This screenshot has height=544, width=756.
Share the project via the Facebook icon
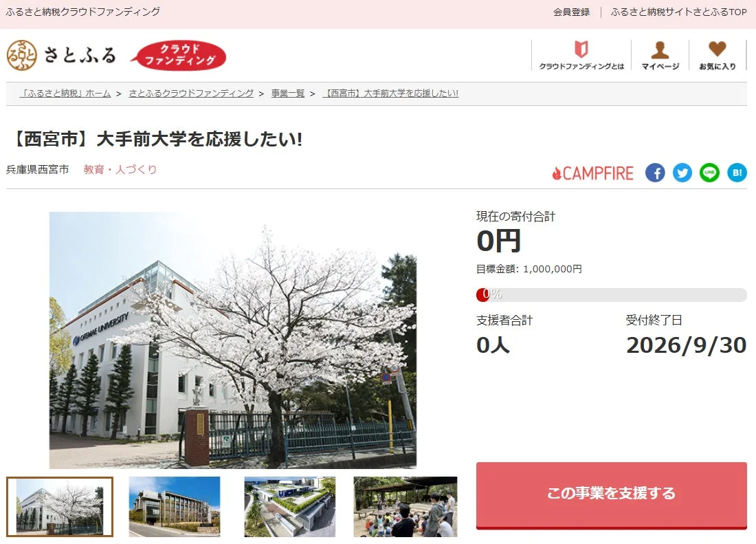click(654, 173)
